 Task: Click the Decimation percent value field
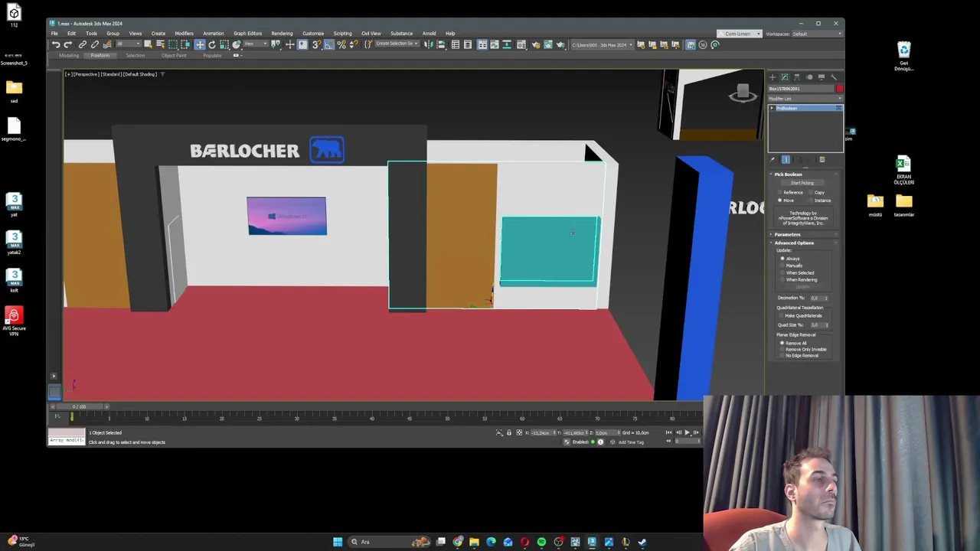point(818,298)
